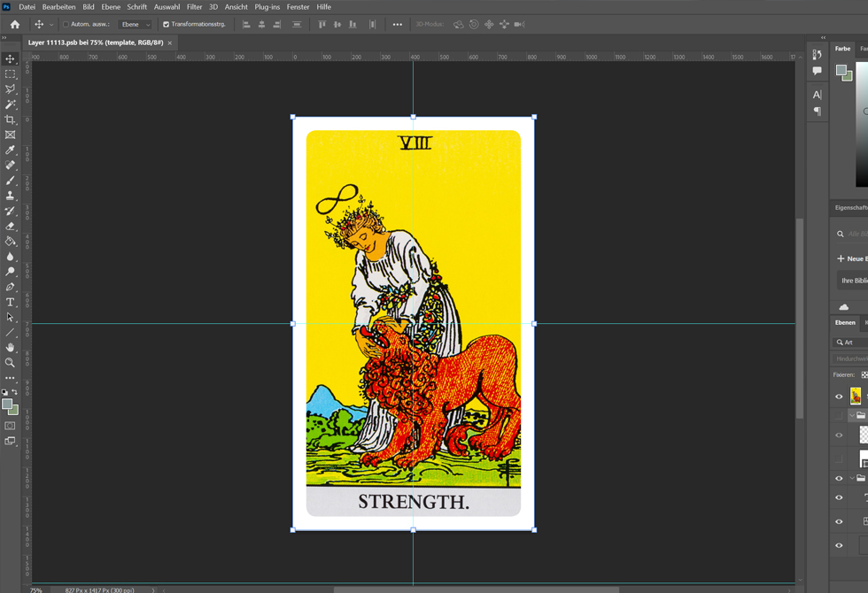Select the Blur tool
The height and width of the screenshot is (593, 868).
(10, 256)
